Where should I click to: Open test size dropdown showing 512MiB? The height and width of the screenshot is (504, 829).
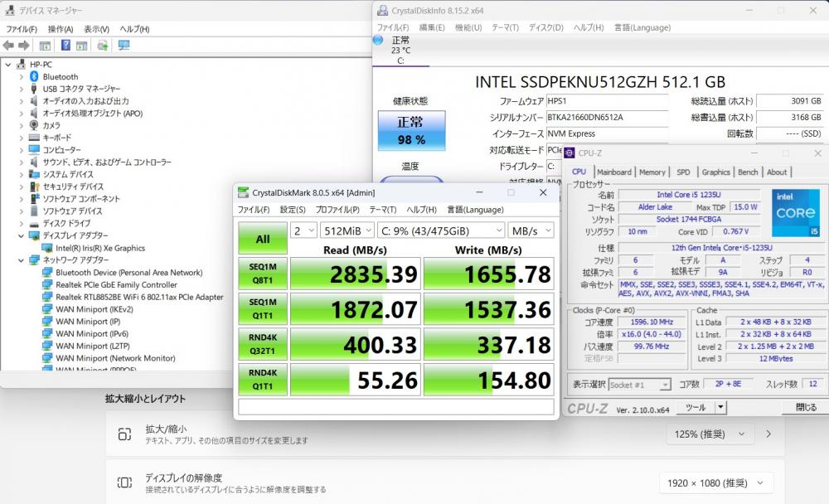click(347, 230)
